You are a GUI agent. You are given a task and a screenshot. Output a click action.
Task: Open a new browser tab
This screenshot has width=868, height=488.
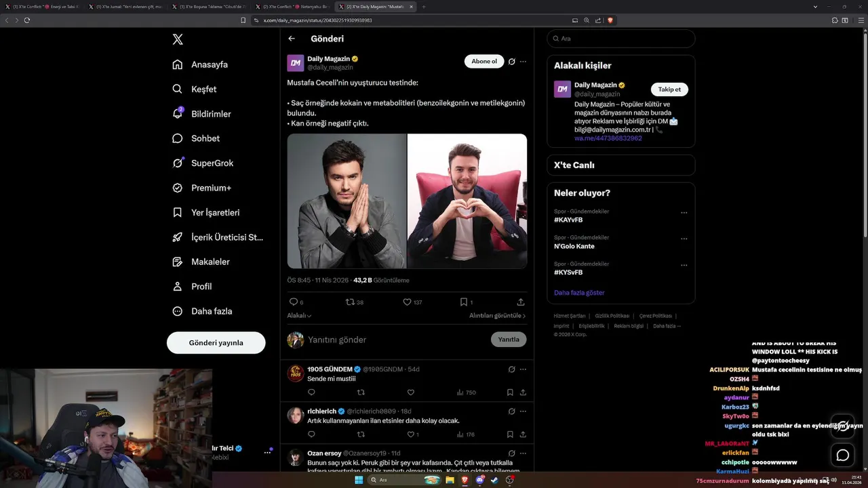pos(424,7)
